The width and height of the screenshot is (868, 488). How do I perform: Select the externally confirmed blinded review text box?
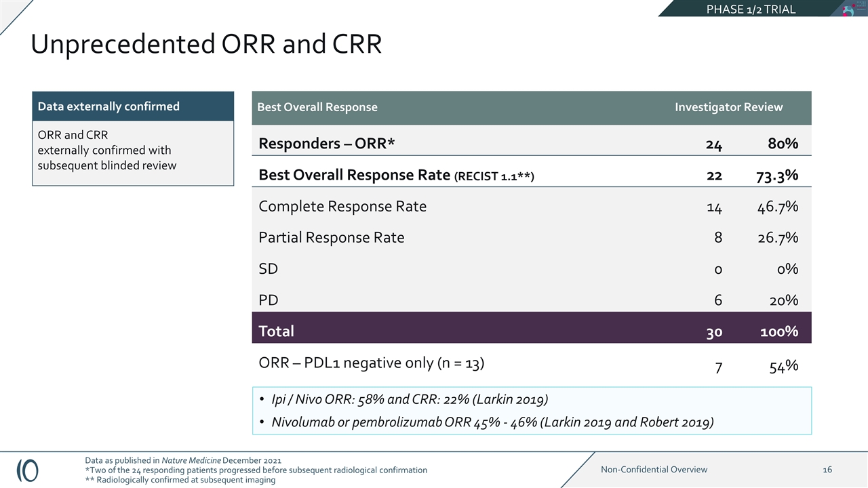click(x=133, y=153)
